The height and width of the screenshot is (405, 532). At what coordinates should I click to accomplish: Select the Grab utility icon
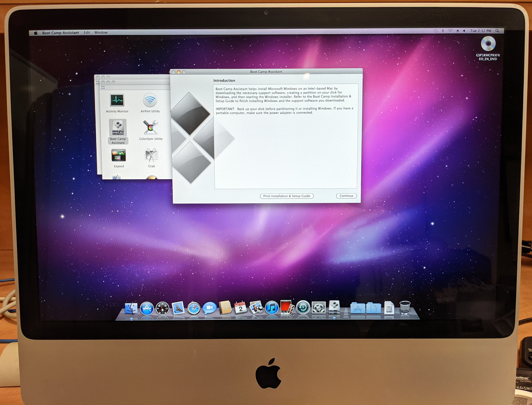(x=151, y=155)
